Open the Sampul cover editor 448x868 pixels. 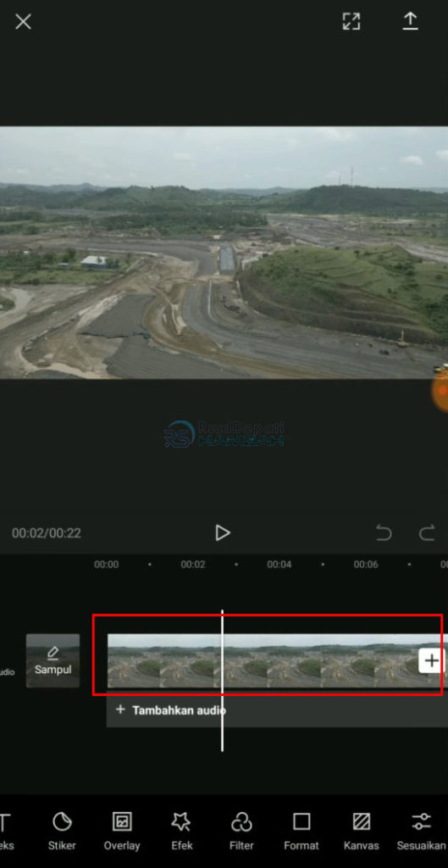pos(53,660)
